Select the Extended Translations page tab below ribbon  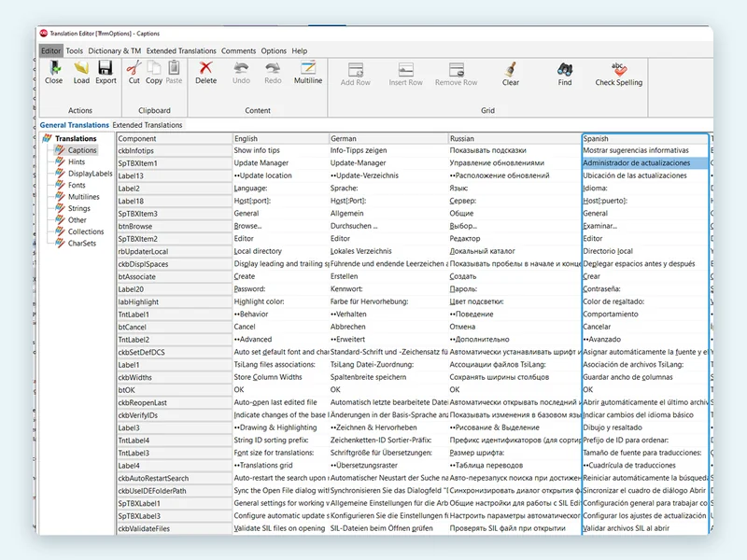[148, 125]
